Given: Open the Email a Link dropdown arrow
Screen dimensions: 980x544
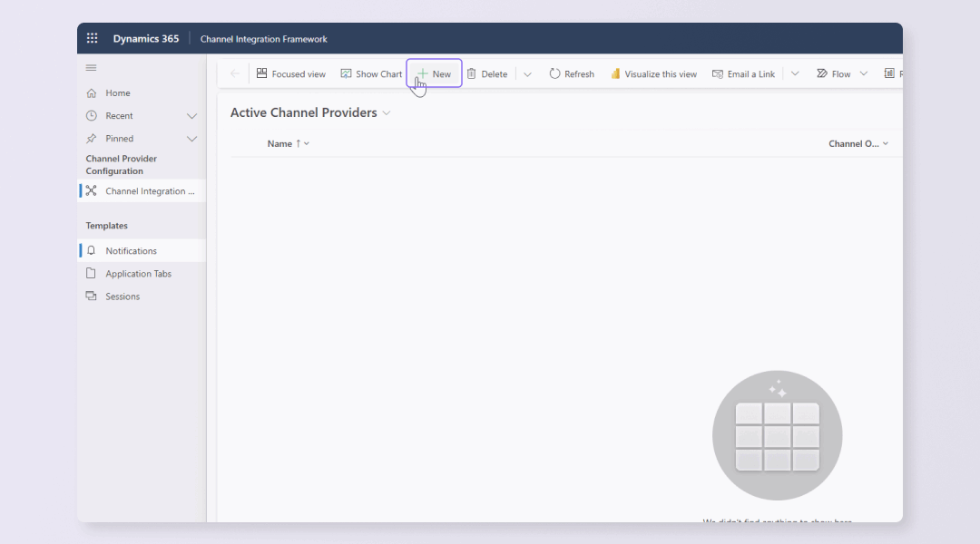Looking at the screenshot, I should [x=795, y=74].
